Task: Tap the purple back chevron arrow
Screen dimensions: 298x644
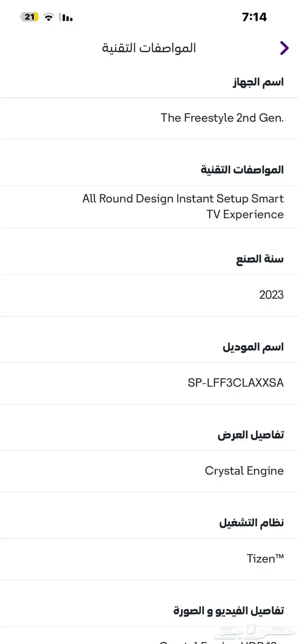Action: [284, 48]
